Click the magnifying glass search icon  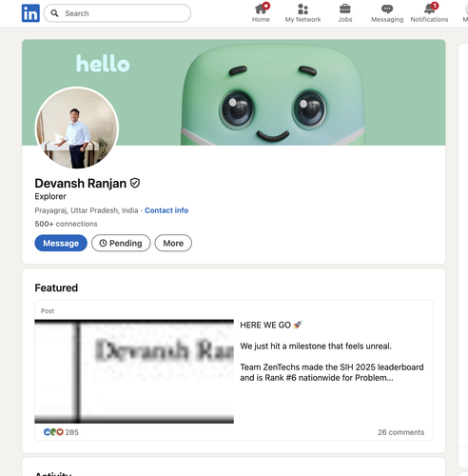point(54,13)
